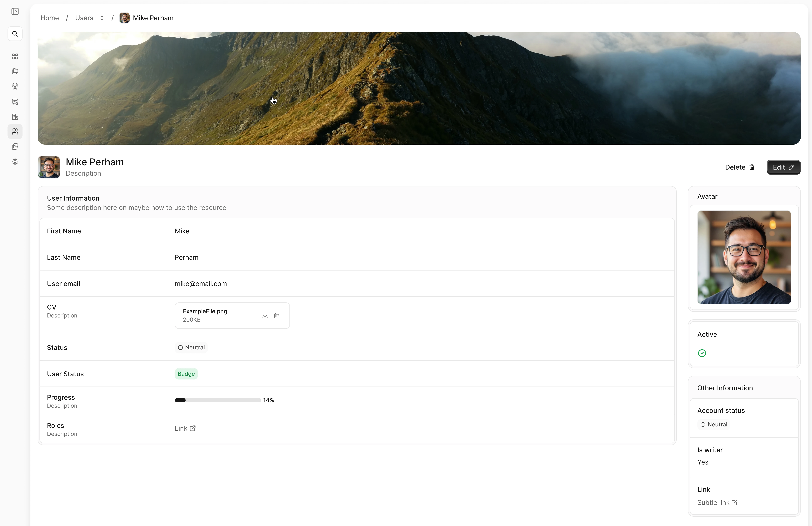Click the Neutral badge under Account status
The width and height of the screenshot is (812, 526).
click(x=714, y=424)
